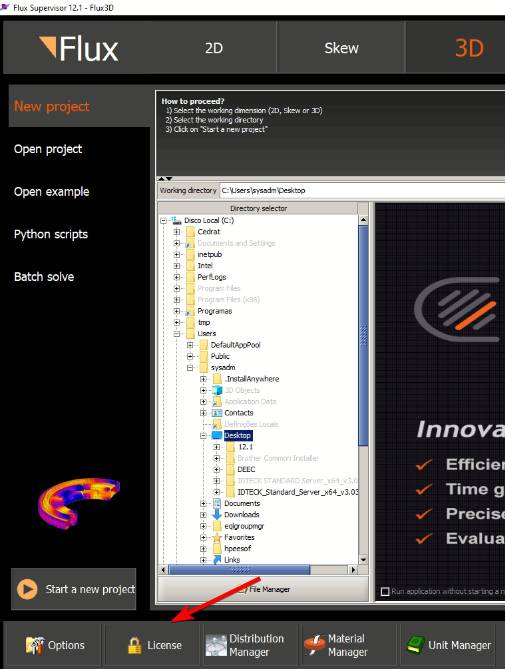Click the DEEC folder icon
This screenshot has width=505, height=669.
pos(230,469)
